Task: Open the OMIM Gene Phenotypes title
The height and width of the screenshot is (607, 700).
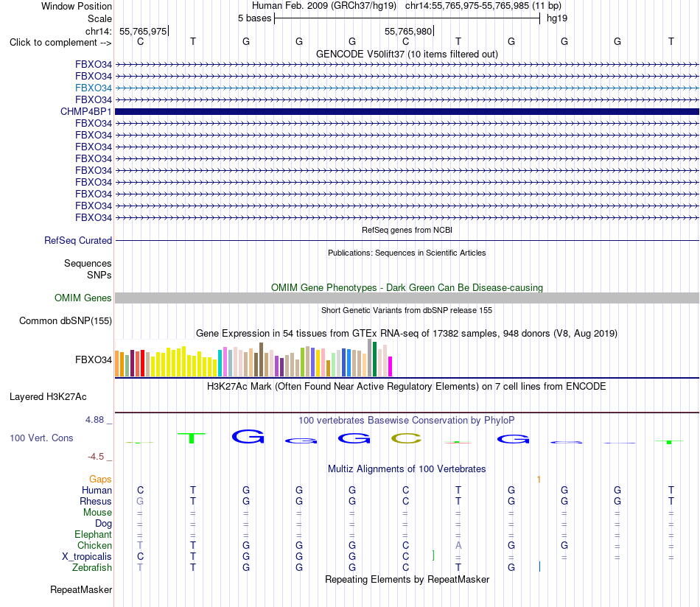Action: click(x=407, y=288)
